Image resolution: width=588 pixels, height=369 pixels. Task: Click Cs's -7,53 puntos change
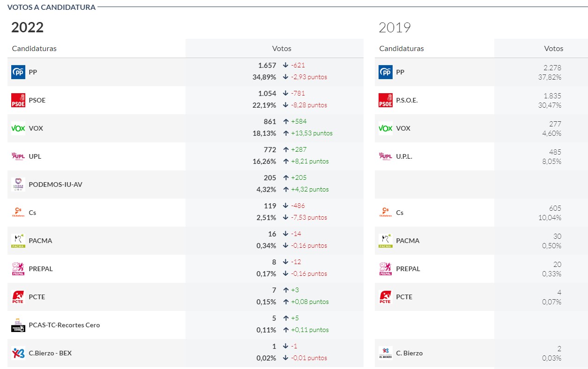point(309,217)
